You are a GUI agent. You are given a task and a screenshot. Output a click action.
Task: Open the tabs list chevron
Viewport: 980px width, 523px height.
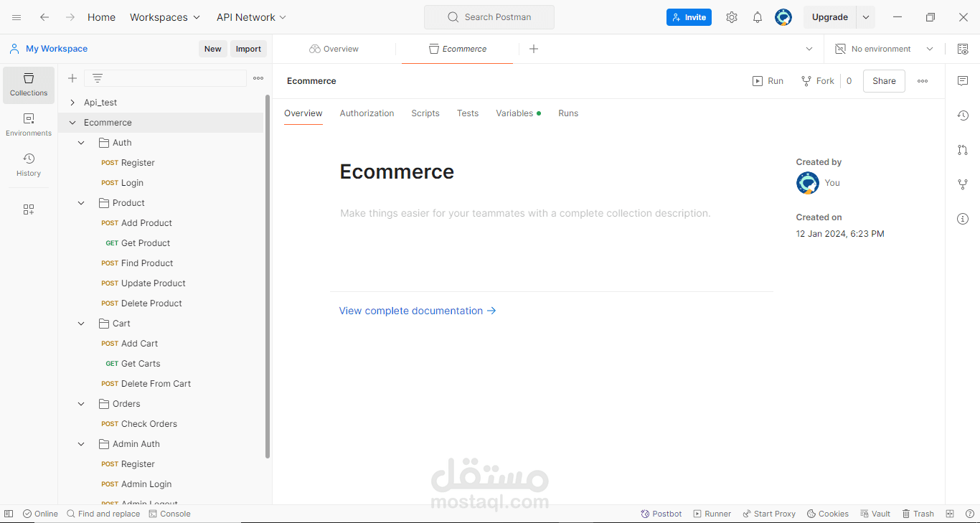point(809,49)
